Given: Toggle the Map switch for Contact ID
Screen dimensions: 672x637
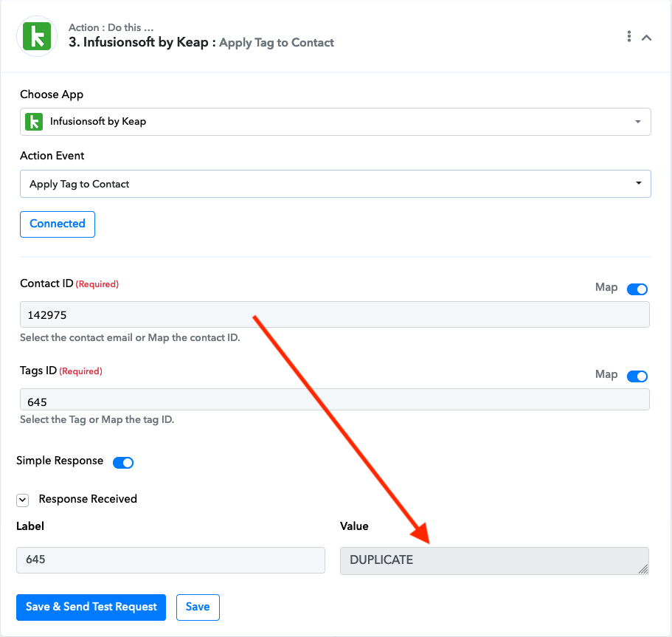Looking at the screenshot, I should tap(637, 289).
